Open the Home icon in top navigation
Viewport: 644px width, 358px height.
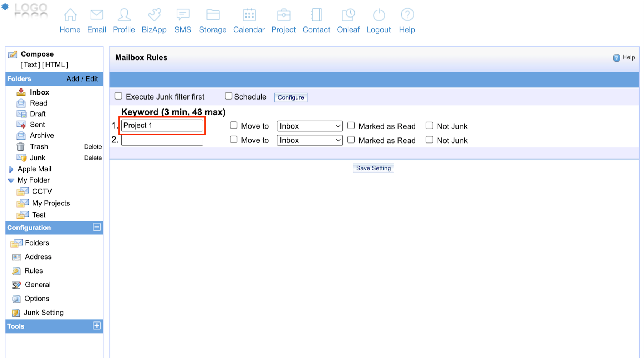coord(70,15)
